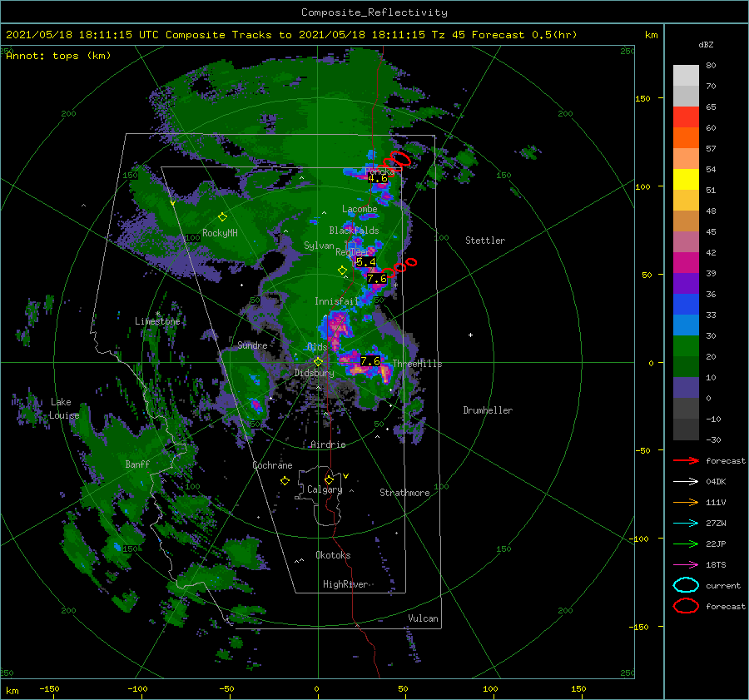Image resolution: width=749 pixels, height=700 pixels.
Task: Select the bright yellow 54 dBZ swatch
Action: tap(686, 179)
